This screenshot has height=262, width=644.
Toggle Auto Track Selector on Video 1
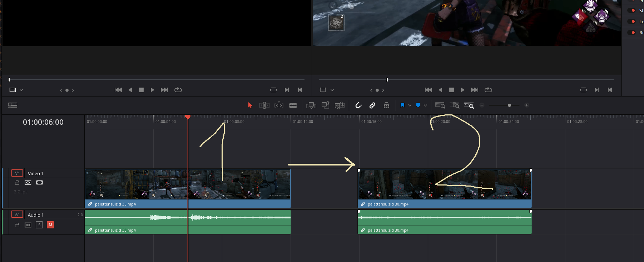pos(28,182)
